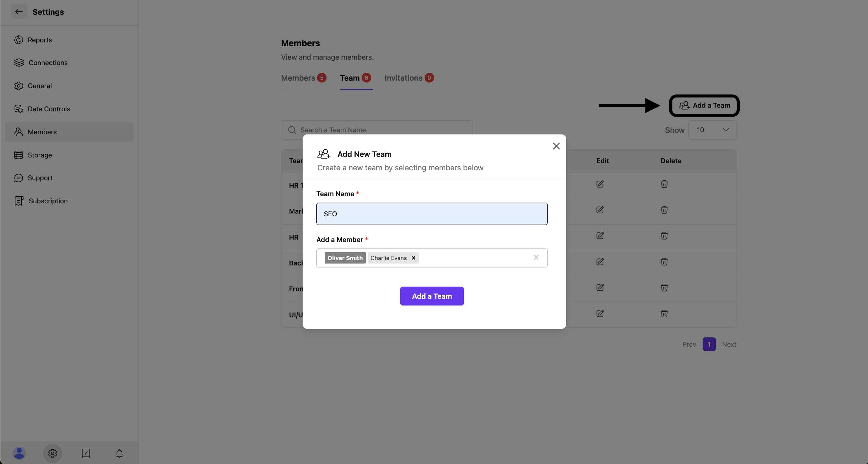Viewport: 868px width, 464px height.
Task: Click the Team Name input field
Action: [432, 214]
